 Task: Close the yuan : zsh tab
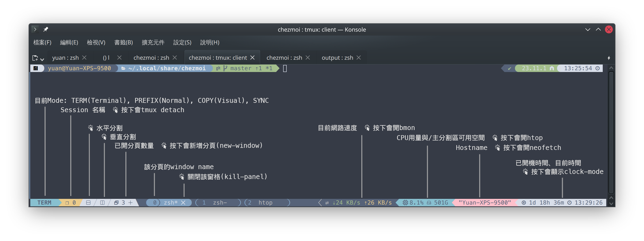click(85, 58)
